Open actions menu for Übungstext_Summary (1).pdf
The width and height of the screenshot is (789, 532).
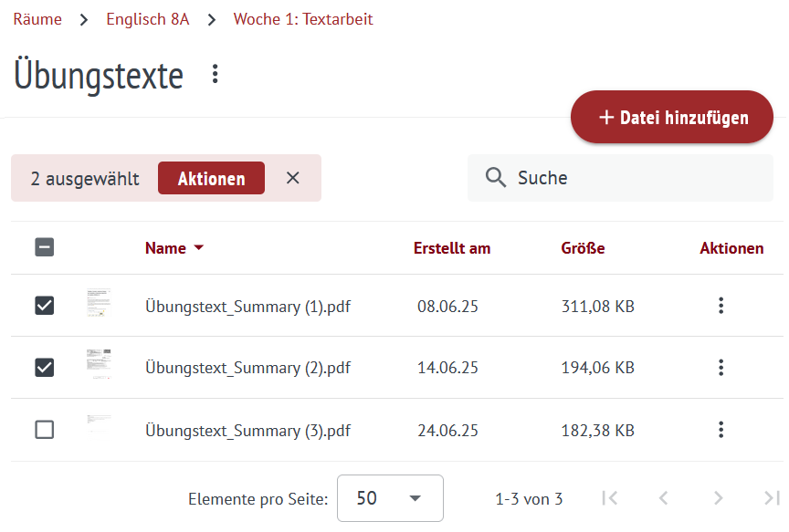point(721,306)
